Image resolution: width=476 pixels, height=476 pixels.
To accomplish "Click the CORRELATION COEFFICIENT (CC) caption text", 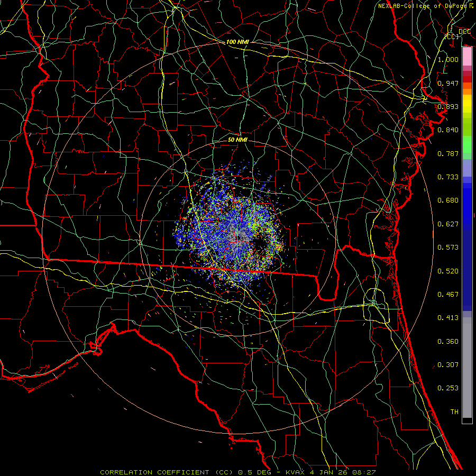I will [x=167, y=472].
